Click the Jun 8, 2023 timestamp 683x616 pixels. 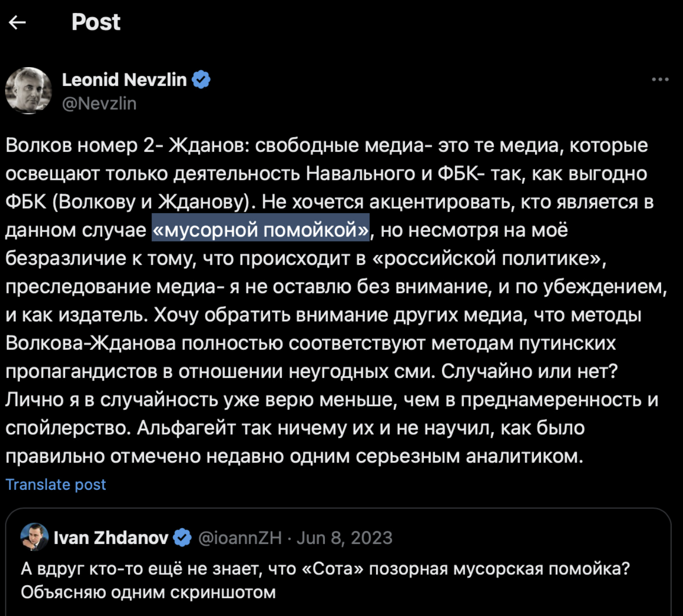(x=345, y=538)
